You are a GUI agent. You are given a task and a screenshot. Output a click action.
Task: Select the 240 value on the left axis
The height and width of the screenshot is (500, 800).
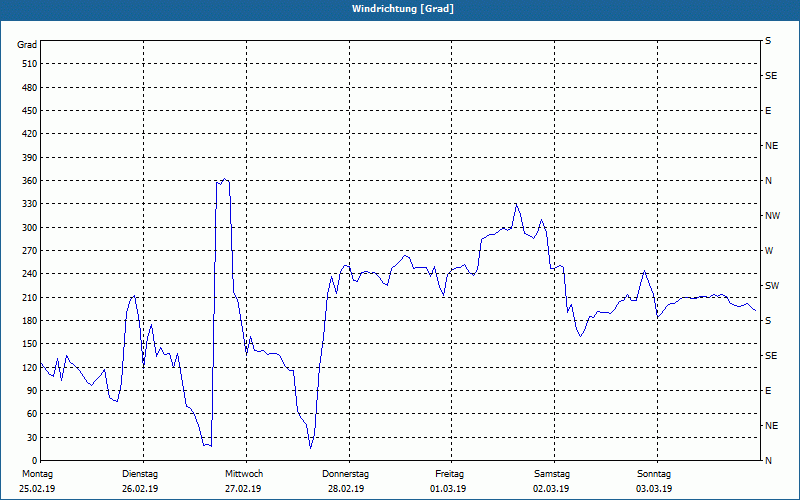coord(30,274)
